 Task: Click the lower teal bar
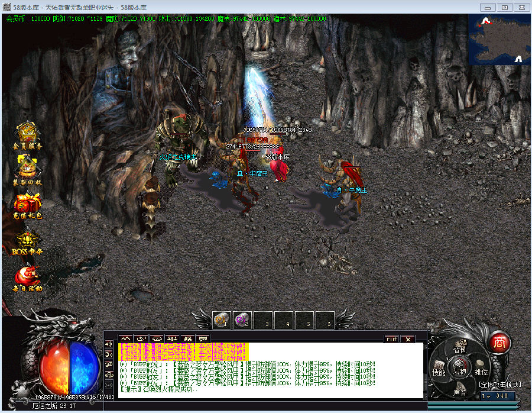coord(473,409)
